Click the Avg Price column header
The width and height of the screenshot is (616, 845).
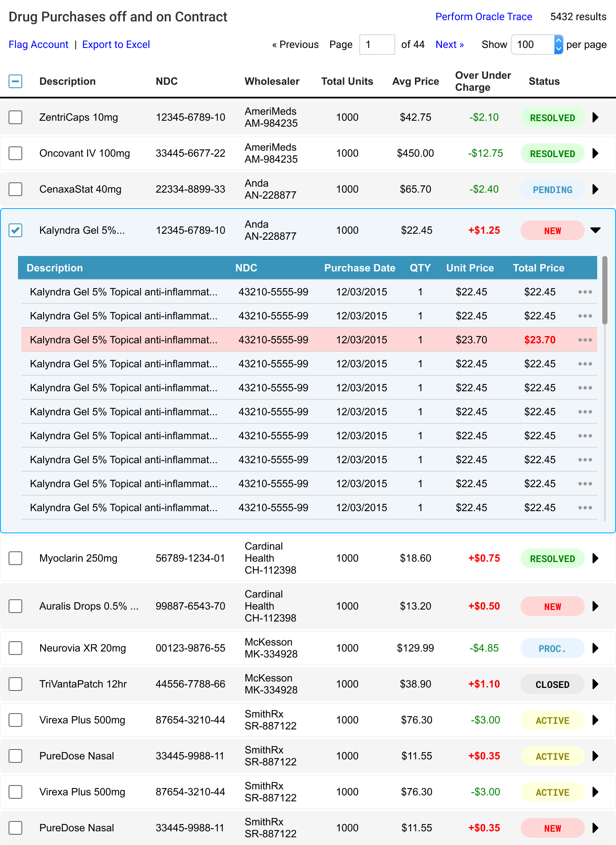(x=416, y=81)
